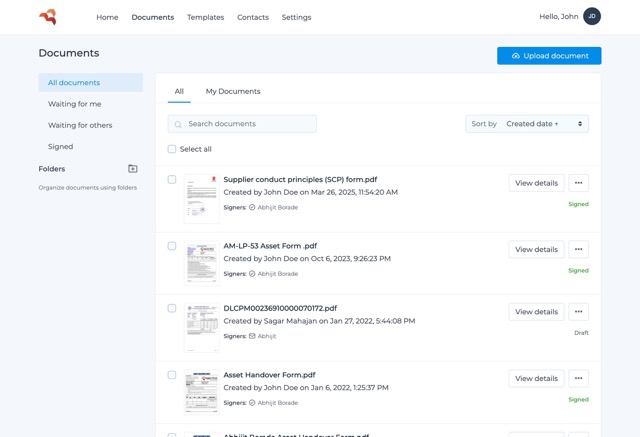640x437 pixels.
Task: Select Signed filter in sidebar
Action: [60, 146]
